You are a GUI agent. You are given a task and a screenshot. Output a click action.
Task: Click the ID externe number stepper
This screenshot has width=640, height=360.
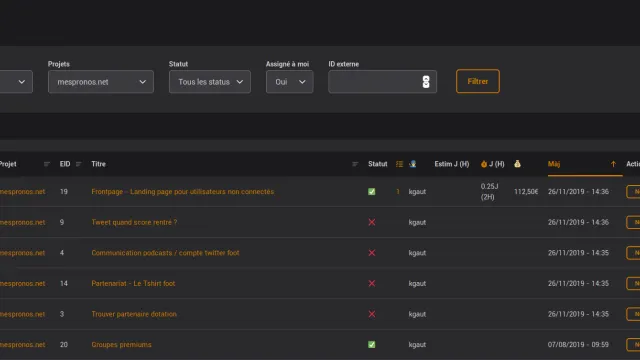(426, 82)
